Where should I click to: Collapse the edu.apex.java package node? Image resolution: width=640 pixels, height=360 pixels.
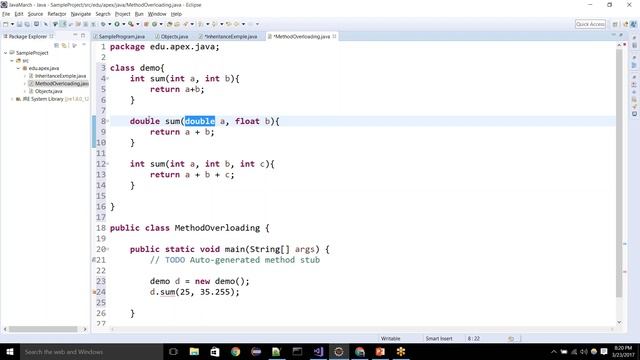click(x=18, y=68)
